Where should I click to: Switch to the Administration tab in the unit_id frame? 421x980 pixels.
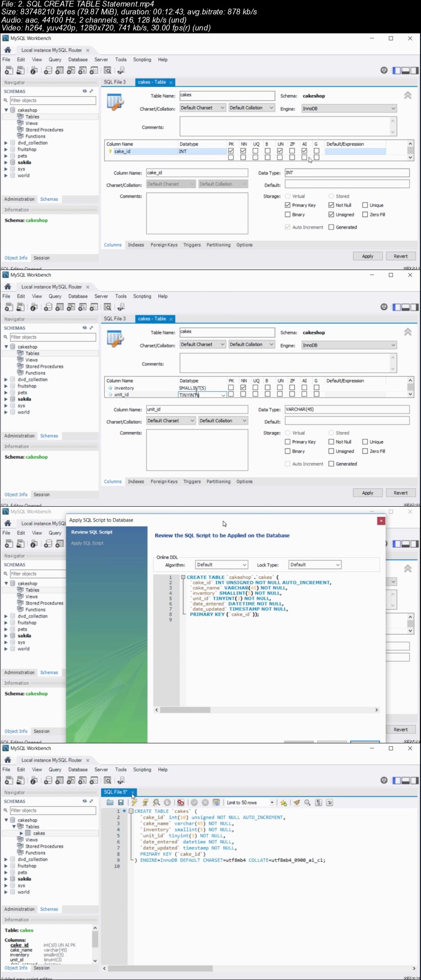pos(19,435)
